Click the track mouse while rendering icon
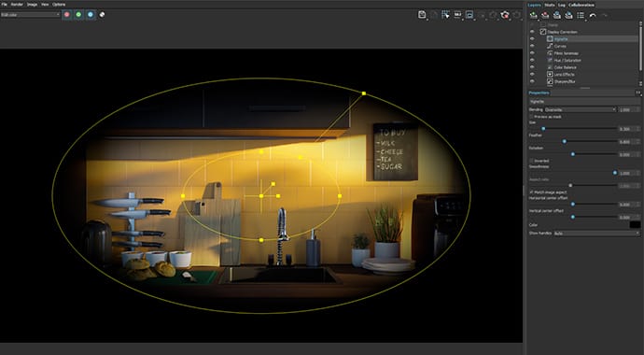Screen dimensions: 644x355 (x=445, y=15)
